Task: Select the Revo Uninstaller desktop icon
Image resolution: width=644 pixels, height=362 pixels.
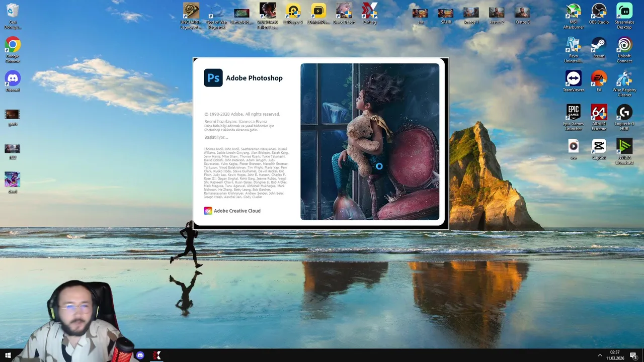Action: click(573, 45)
